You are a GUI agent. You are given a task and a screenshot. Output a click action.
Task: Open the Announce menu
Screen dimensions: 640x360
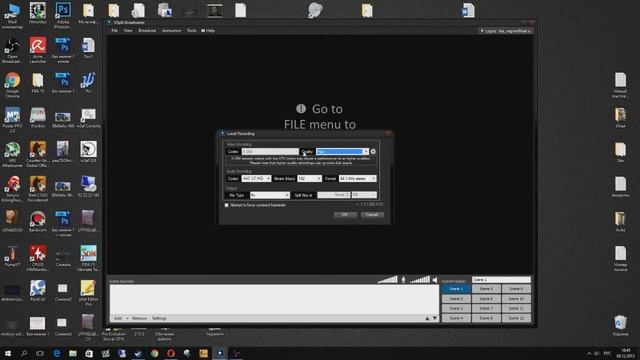171,31
